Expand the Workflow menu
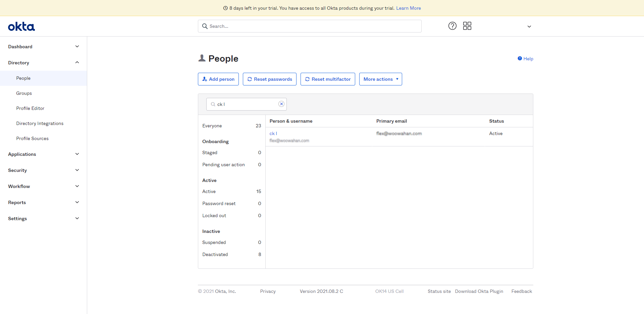 tap(44, 186)
